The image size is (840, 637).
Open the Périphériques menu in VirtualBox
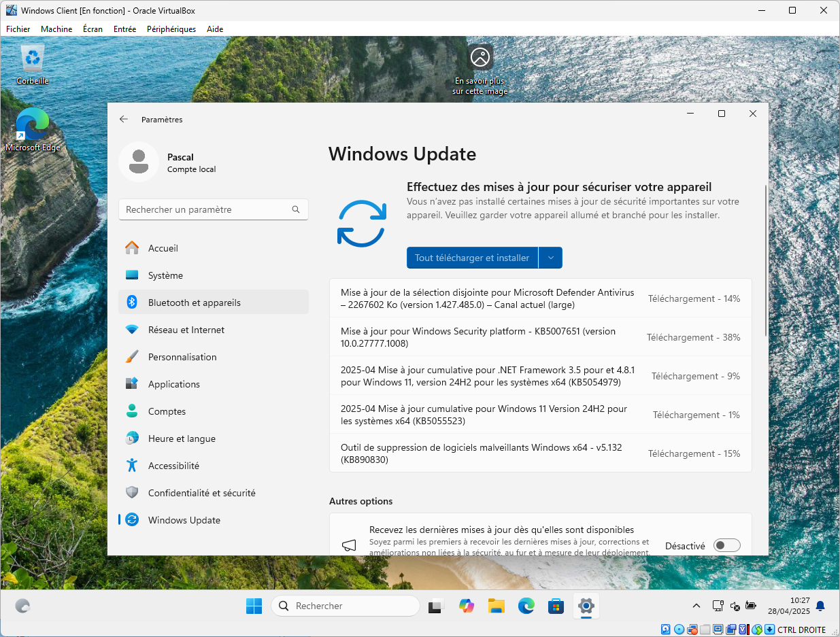(x=171, y=29)
